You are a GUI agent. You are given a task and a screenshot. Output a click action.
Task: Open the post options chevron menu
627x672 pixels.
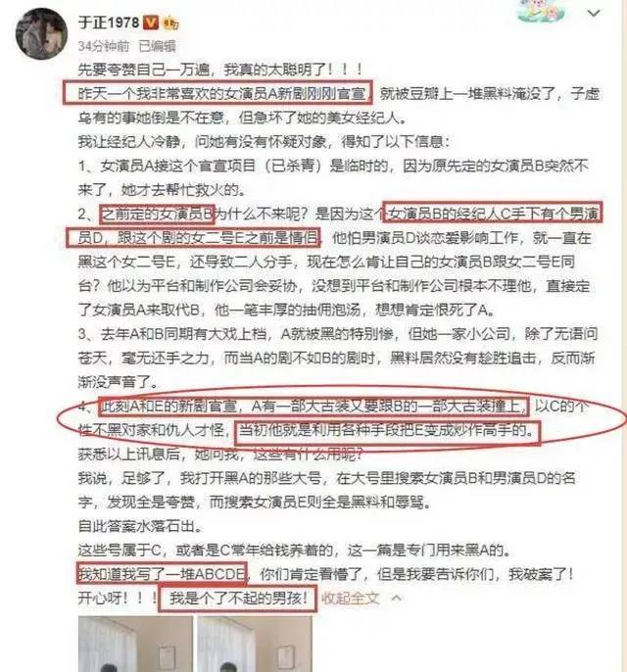click(594, 14)
